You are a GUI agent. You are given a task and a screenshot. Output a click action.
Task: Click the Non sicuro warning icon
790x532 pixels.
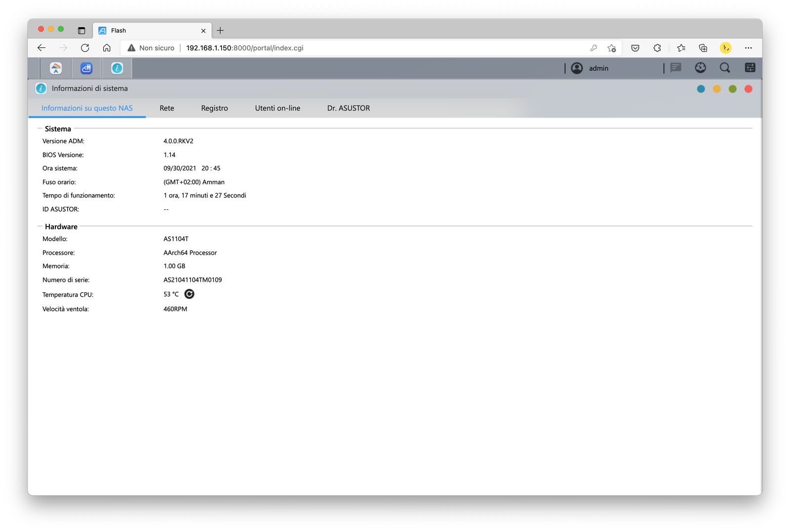click(x=131, y=48)
